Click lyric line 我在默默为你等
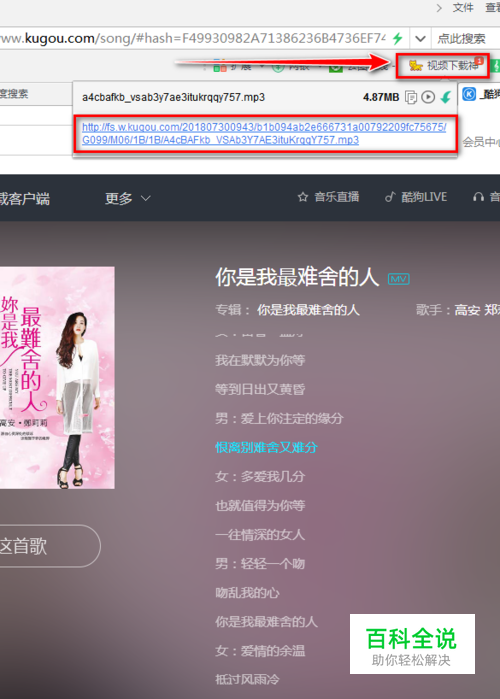 260,360
